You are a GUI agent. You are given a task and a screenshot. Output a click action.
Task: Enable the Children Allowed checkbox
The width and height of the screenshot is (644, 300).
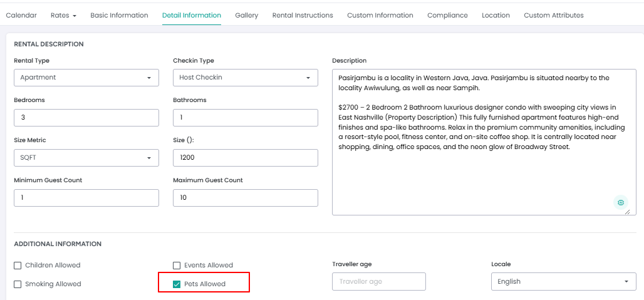click(18, 265)
